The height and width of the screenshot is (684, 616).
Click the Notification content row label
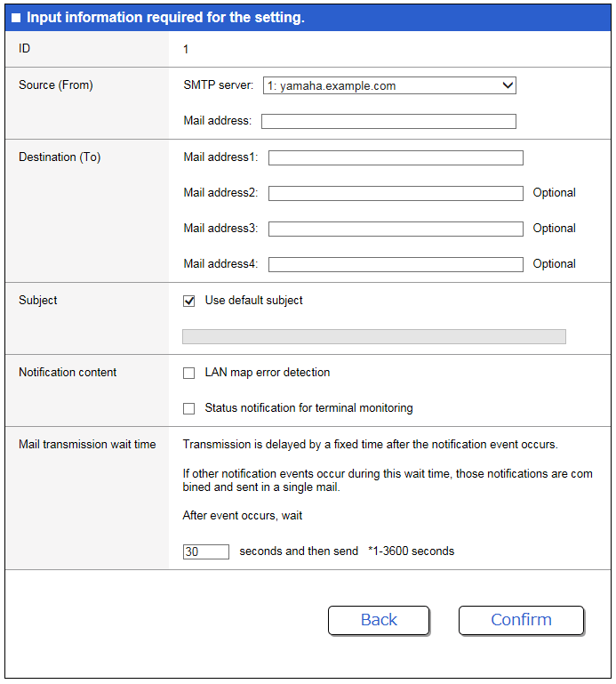(68, 373)
